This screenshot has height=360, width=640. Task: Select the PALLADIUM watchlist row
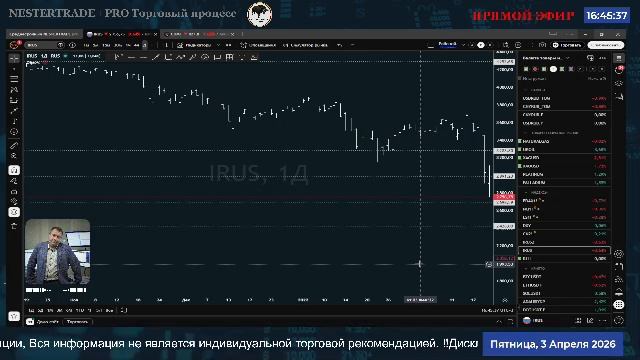(x=564, y=182)
